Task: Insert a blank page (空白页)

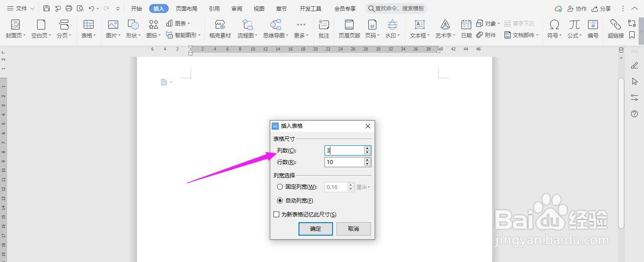Action: tap(41, 29)
